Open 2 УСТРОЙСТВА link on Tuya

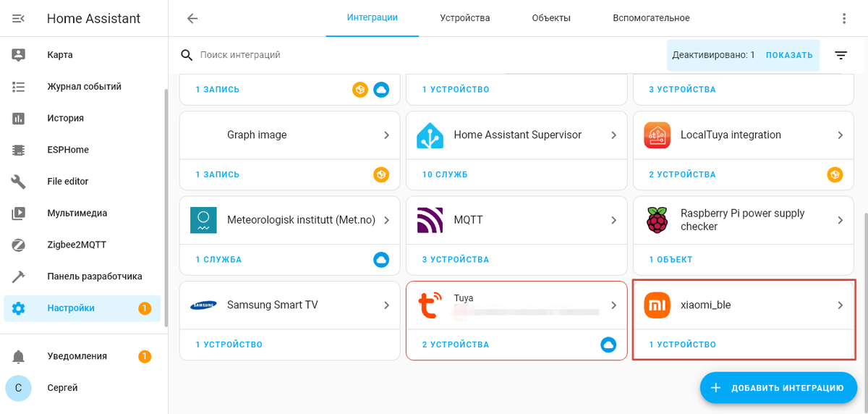pos(456,345)
